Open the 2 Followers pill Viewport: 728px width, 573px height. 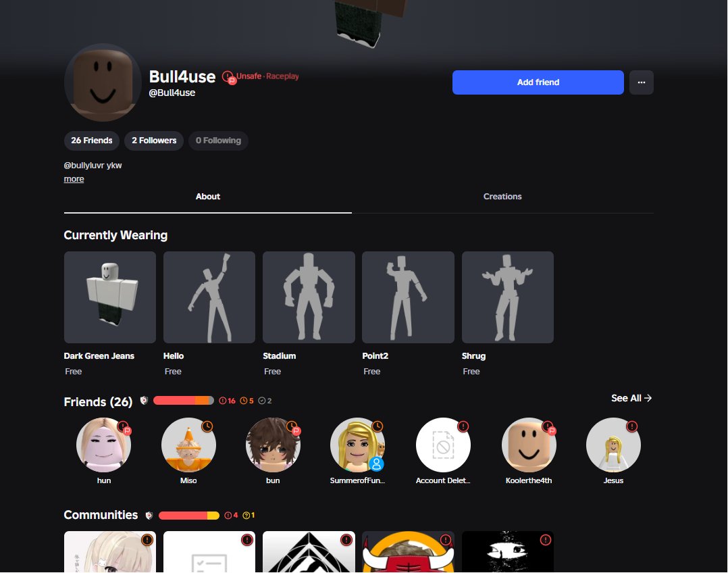tap(154, 141)
